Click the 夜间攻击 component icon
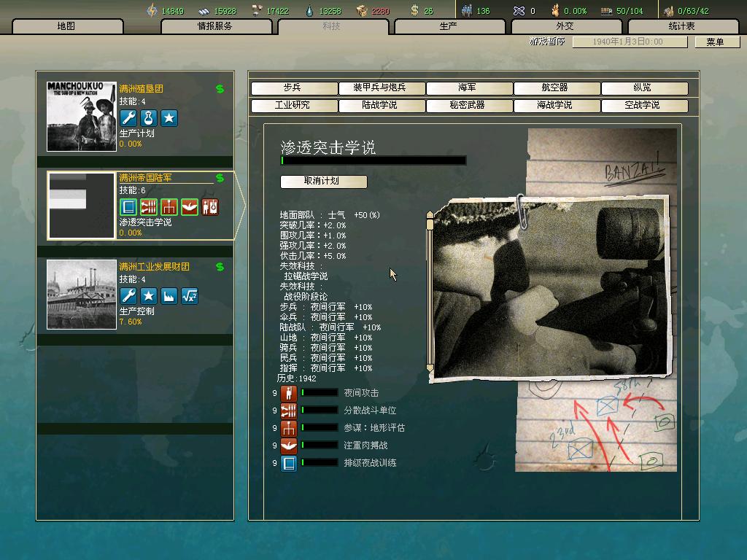The image size is (747, 560). coord(289,393)
